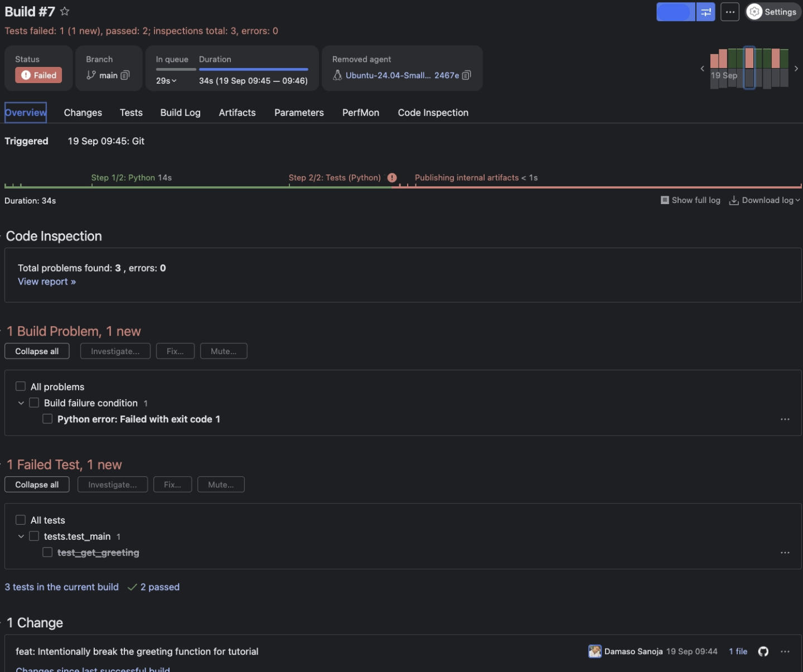Open more actions for test_get_greeting
Screen dimensions: 803x672
point(785,553)
